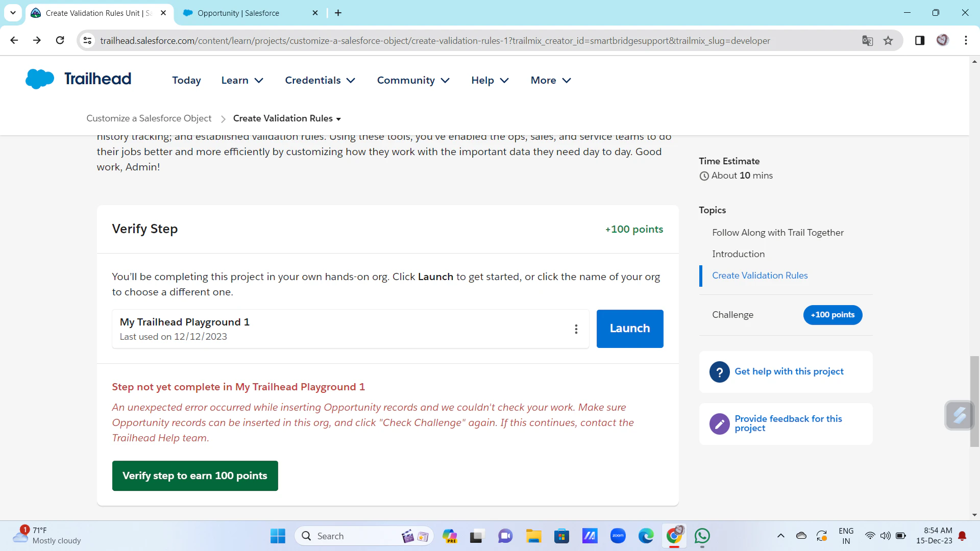Open Zoom from the taskbar
980x551 pixels.
coord(618,536)
